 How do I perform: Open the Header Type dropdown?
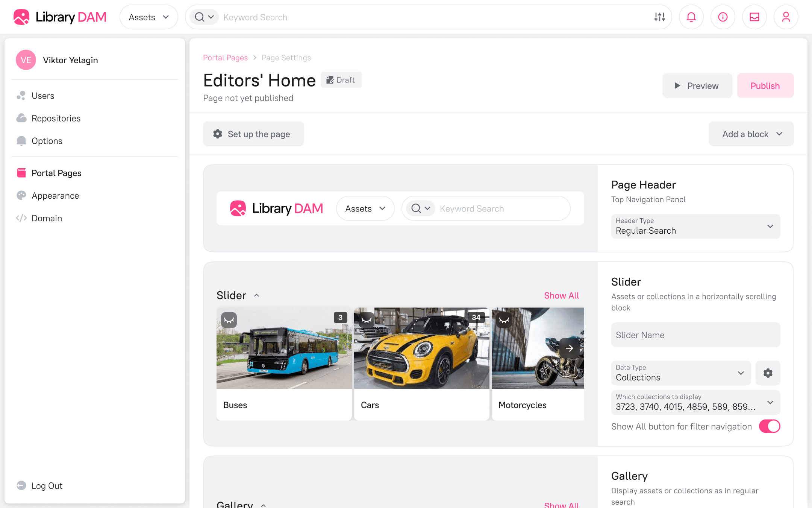[695, 226]
